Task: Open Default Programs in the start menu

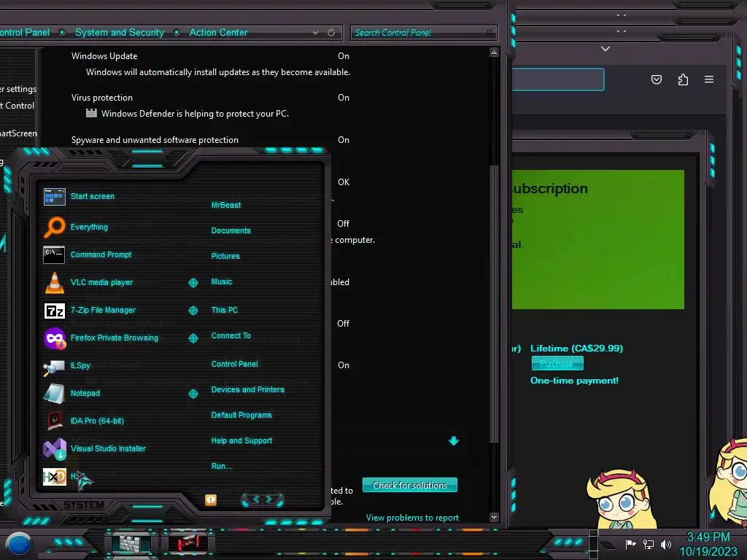Action: 241,415
